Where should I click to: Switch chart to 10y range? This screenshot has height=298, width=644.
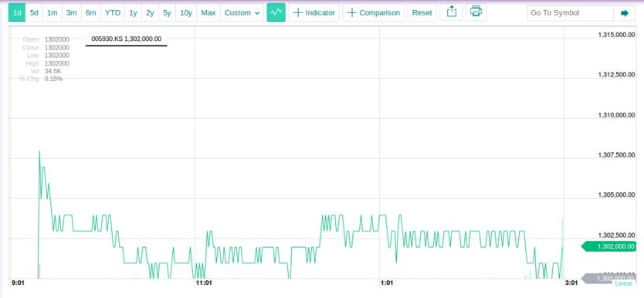point(186,12)
